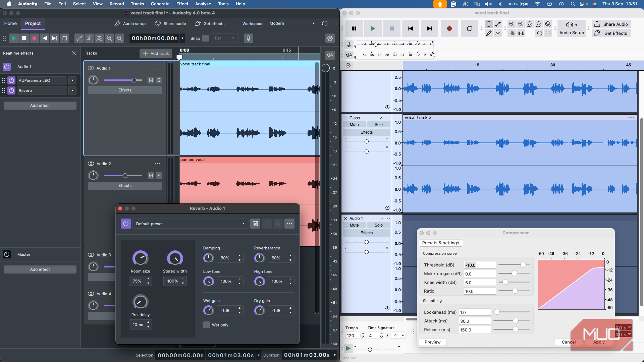Open the Analyse menu
Image resolution: width=644 pixels, height=362 pixels.
coord(203,4)
